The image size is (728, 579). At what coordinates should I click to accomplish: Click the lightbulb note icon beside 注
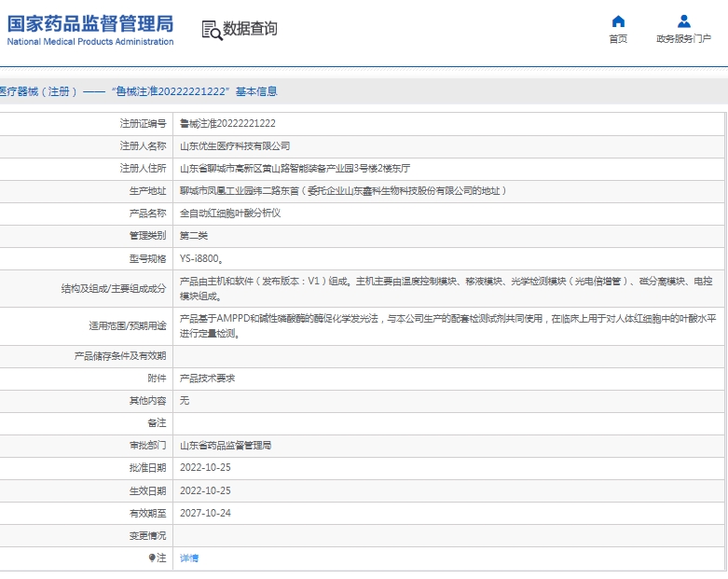pos(151,558)
